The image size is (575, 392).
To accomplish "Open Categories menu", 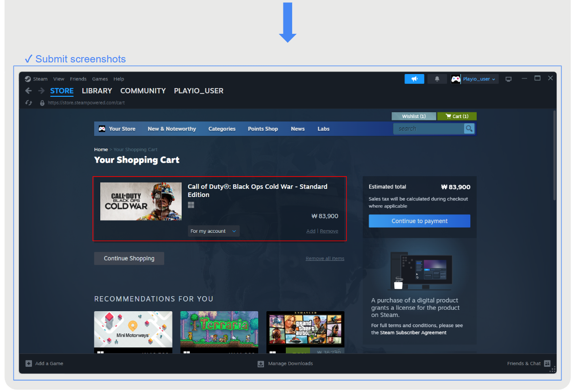I will (222, 129).
